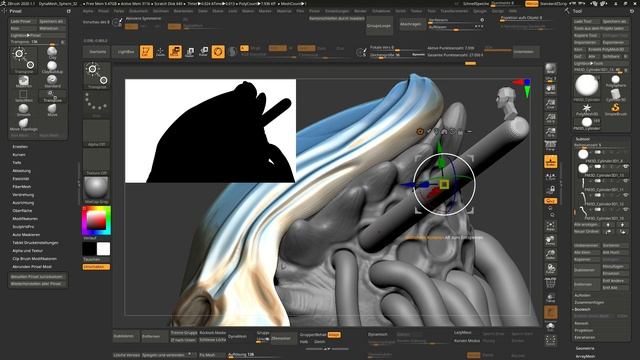
Task: Select the Scale transpose mode icon
Action: [190, 52]
